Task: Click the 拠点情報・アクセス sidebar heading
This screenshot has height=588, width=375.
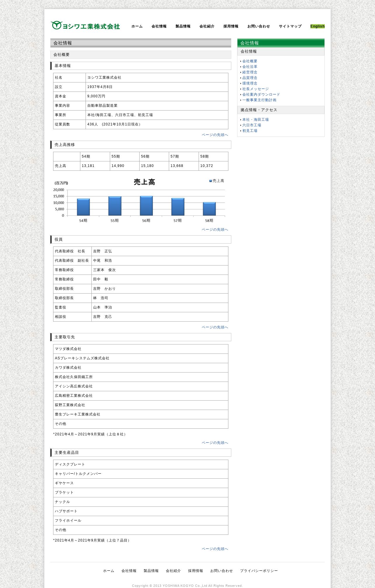Action: point(281,110)
